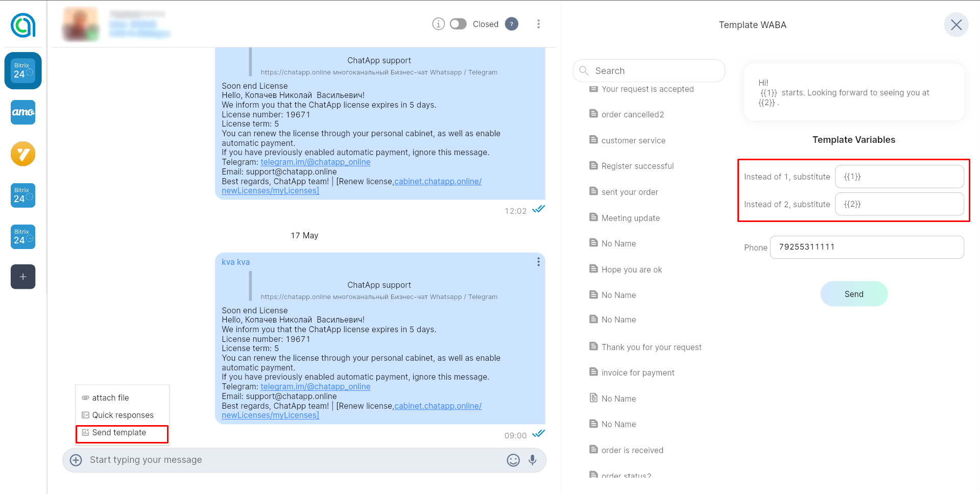Click the question mark help badge

(511, 24)
